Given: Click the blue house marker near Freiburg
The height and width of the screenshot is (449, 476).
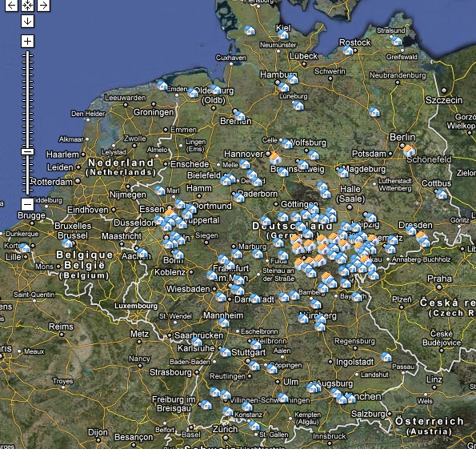Looking at the screenshot, I should 206,405.
